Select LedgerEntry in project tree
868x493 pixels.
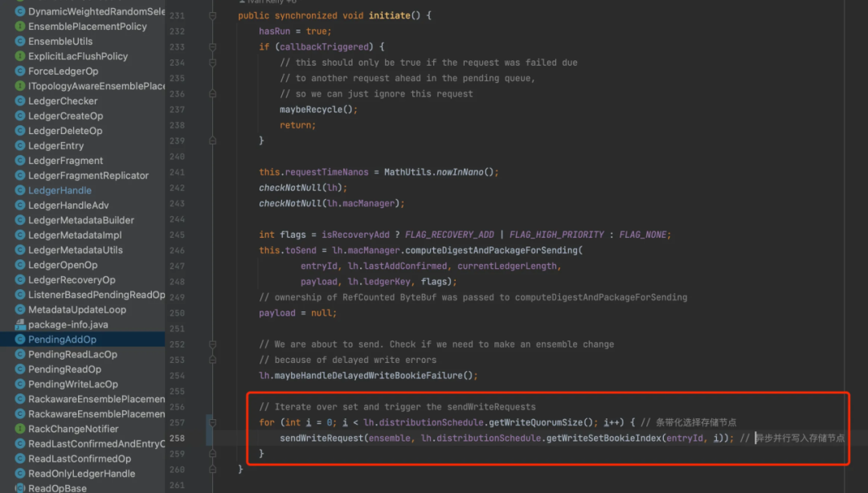(56, 146)
